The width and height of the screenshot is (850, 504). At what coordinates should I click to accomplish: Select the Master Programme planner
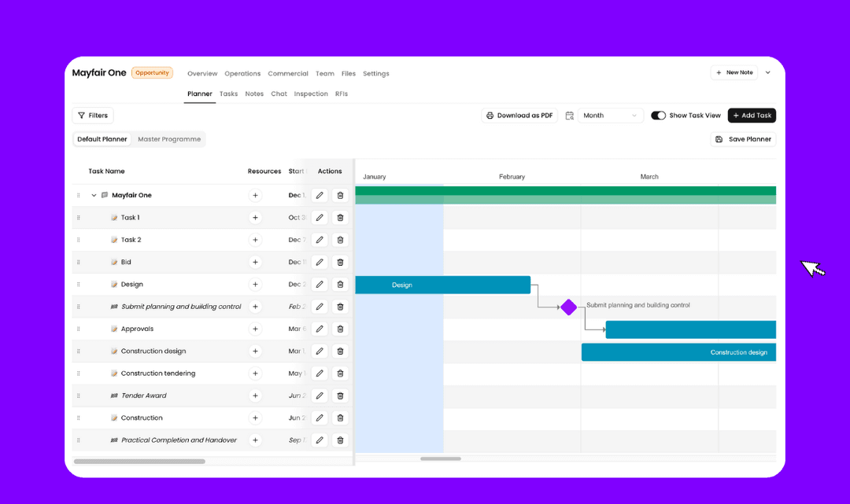click(168, 138)
